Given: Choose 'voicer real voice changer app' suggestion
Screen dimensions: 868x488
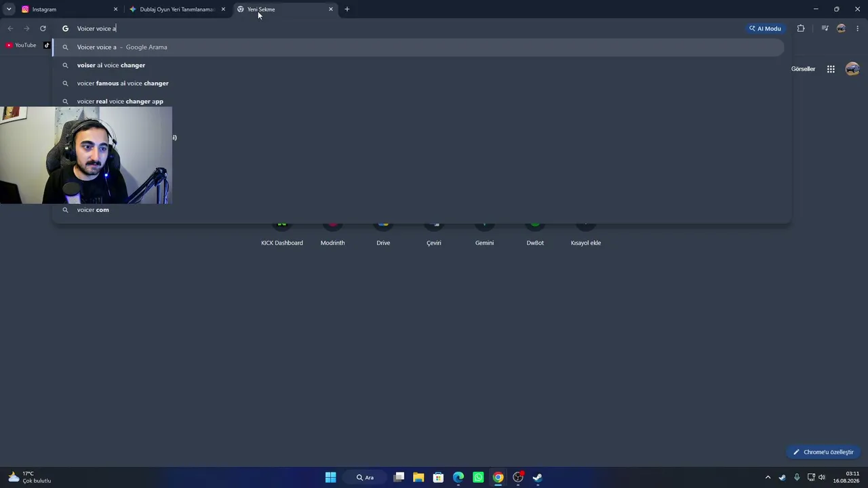Looking at the screenshot, I should point(418,101).
